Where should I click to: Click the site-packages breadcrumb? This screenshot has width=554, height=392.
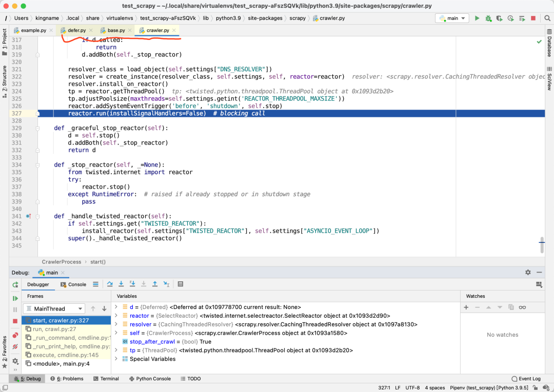pyautogui.click(x=265, y=18)
